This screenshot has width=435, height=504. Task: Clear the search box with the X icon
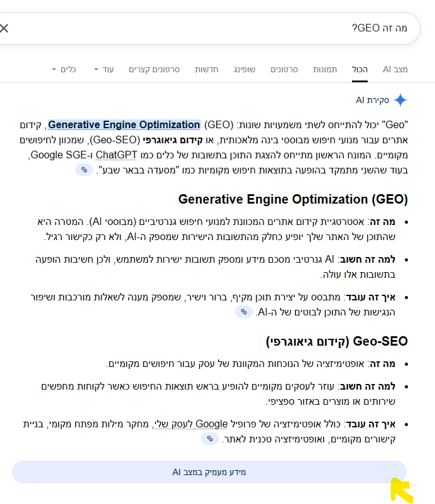[x=4, y=28]
